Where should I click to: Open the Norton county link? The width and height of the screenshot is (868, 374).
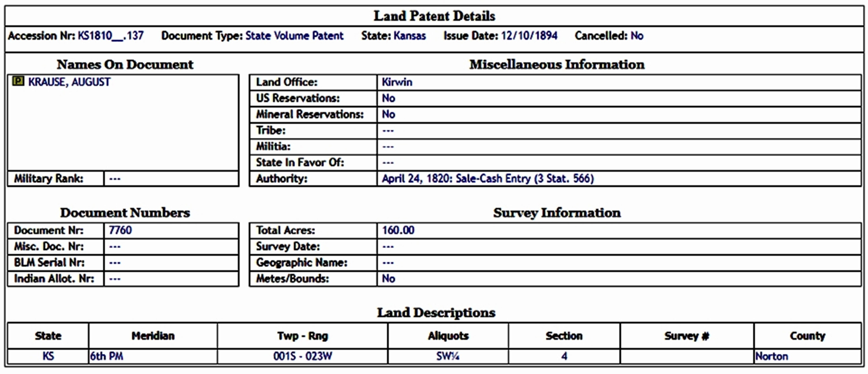[771, 356]
